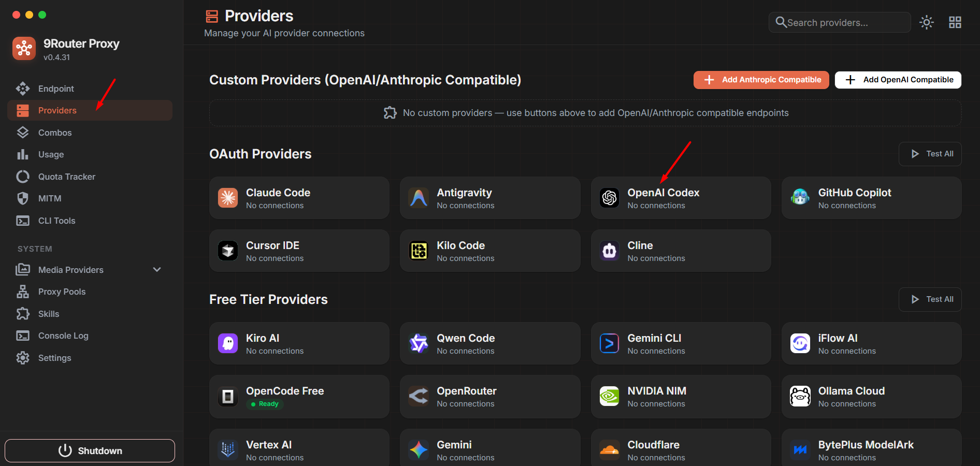Screen dimensions: 980x466
Task: Run Test All for OAuth Providers
Action: 930,154
